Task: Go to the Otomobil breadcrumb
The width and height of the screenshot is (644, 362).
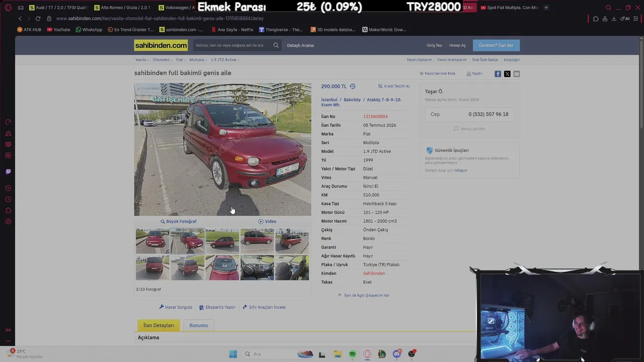Action: [x=161, y=60]
